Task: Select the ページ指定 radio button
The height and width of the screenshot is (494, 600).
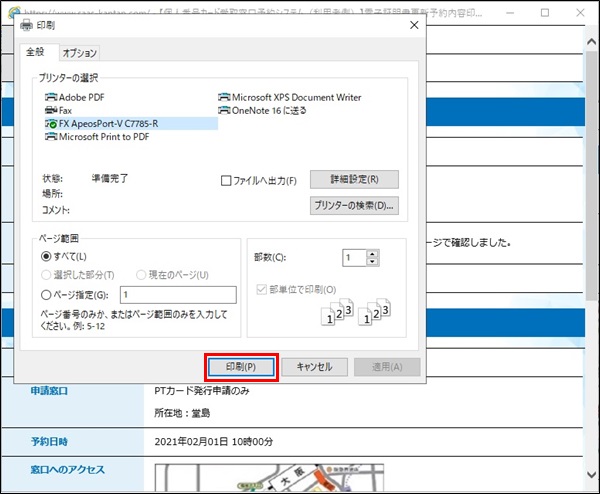Action: pyautogui.click(x=47, y=294)
